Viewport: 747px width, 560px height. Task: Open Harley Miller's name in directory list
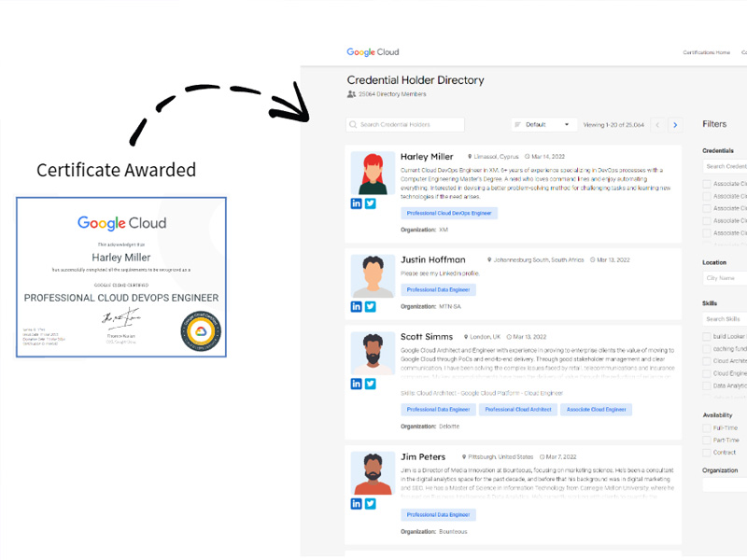pyautogui.click(x=427, y=157)
